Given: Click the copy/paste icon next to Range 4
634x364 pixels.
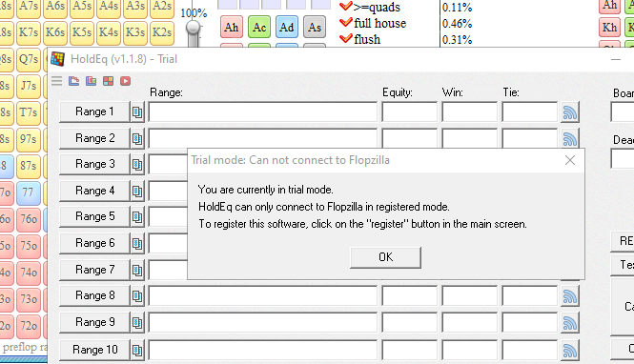Looking at the screenshot, I should 137,192.
